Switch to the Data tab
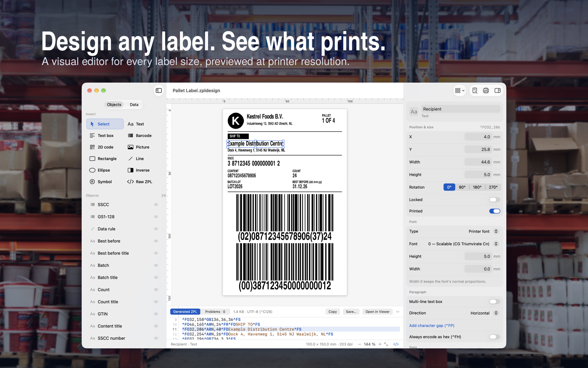The image size is (588, 368). click(x=134, y=105)
